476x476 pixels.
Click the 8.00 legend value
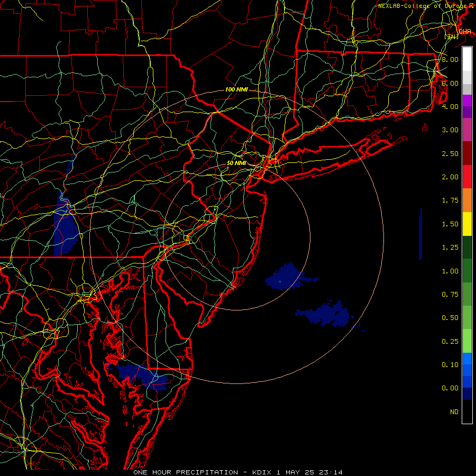tap(450, 59)
